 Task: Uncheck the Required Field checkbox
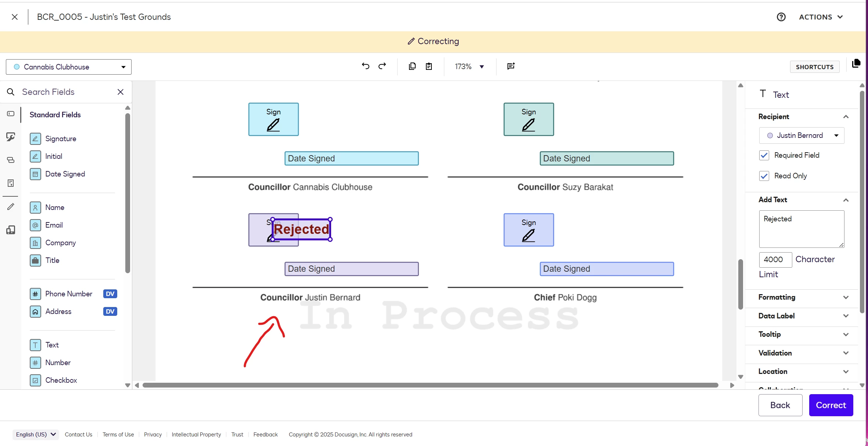pos(764,155)
